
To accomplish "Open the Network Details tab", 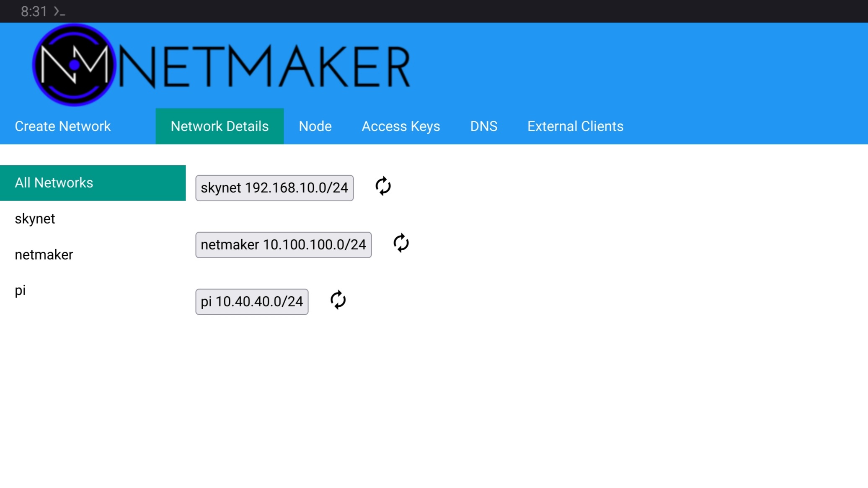I will coord(220,126).
